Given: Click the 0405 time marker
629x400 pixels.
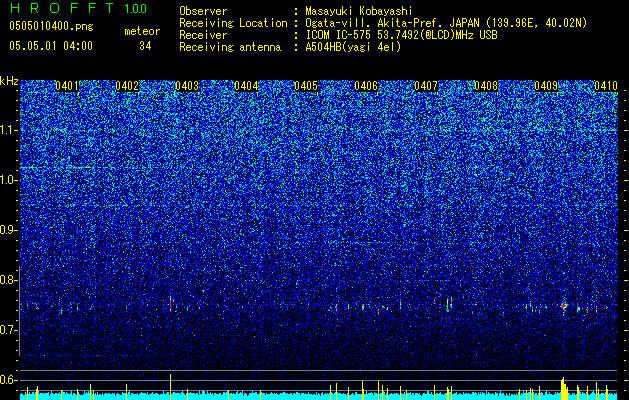Looking at the screenshot, I should click(306, 86).
